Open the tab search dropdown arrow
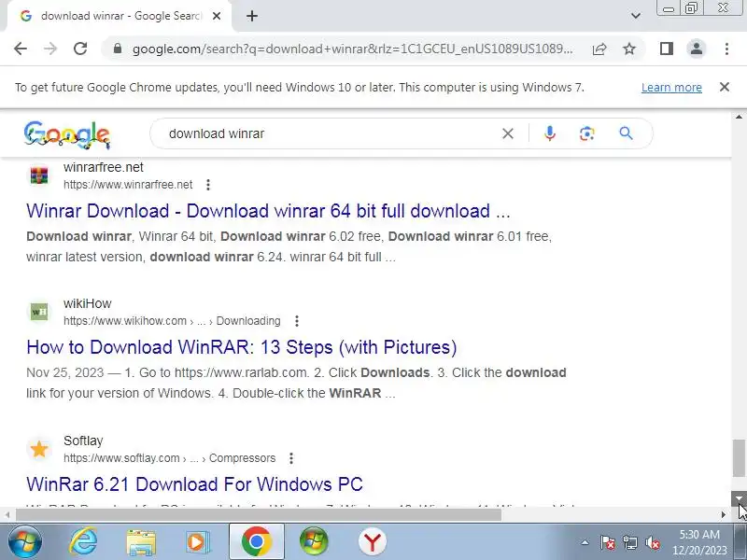 pos(636,16)
